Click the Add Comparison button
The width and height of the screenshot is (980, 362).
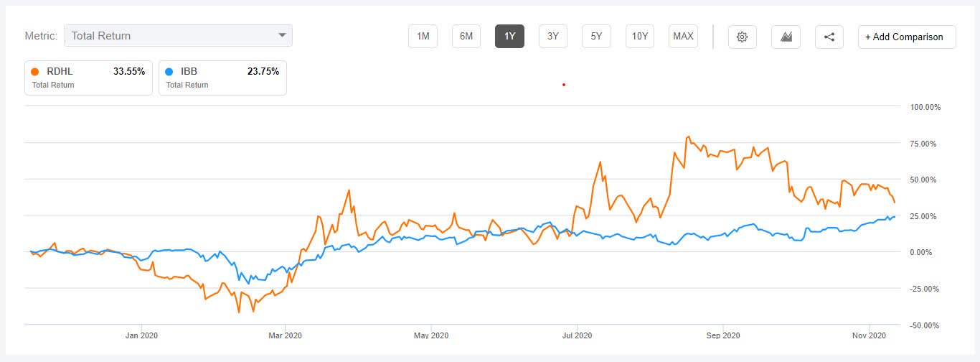[907, 37]
